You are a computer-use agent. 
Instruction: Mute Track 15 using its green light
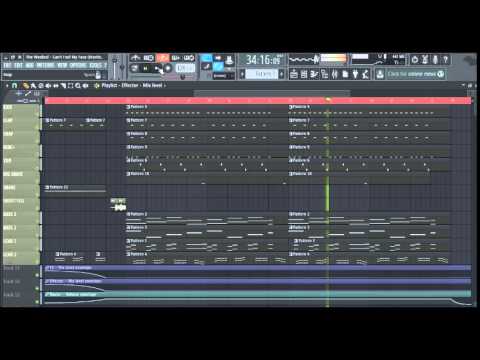(37, 302)
